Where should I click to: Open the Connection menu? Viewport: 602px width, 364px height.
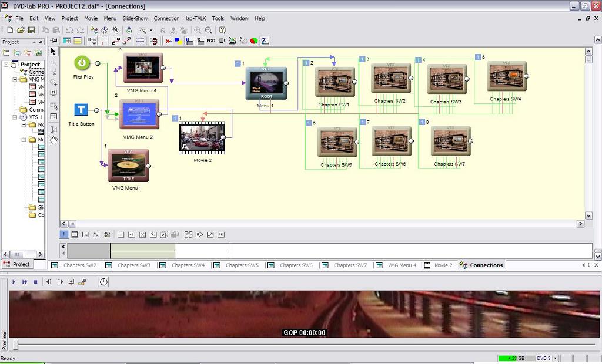166,18
